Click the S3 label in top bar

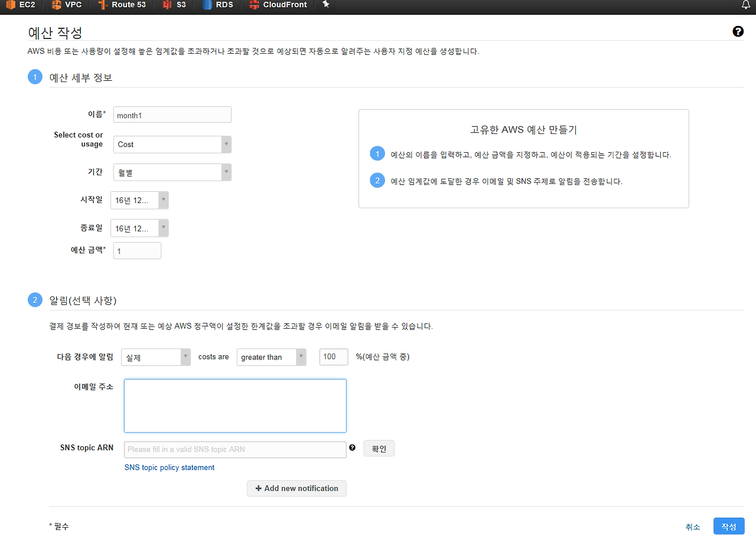[x=181, y=5]
